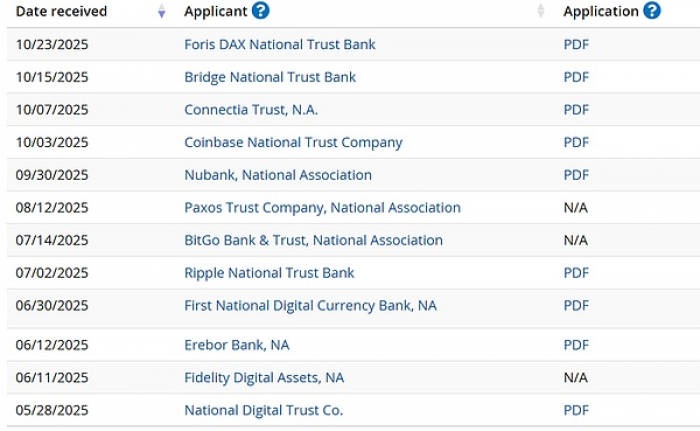The height and width of the screenshot is (431, 700).
Task: Open Erebor Bank application PDF
Action: coord(576,345)
